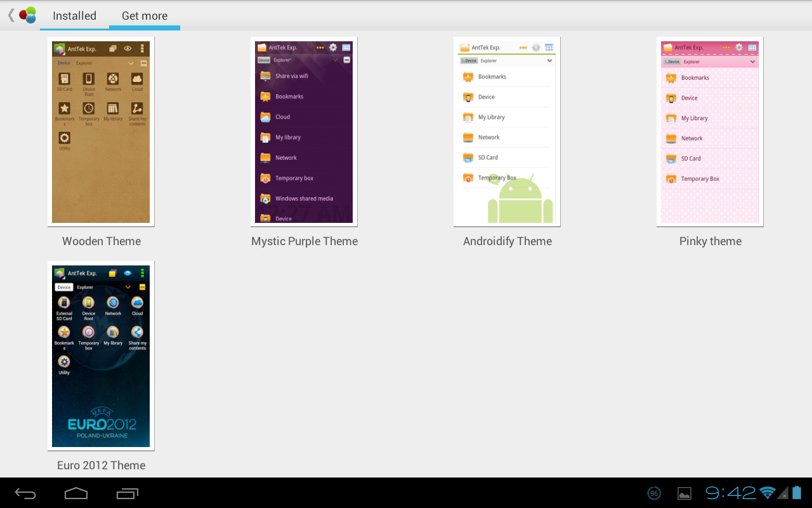Open recent apps from the navigation bar
Image resolution: width=812 pixels, height=508 pixels.
pos(127,493)
